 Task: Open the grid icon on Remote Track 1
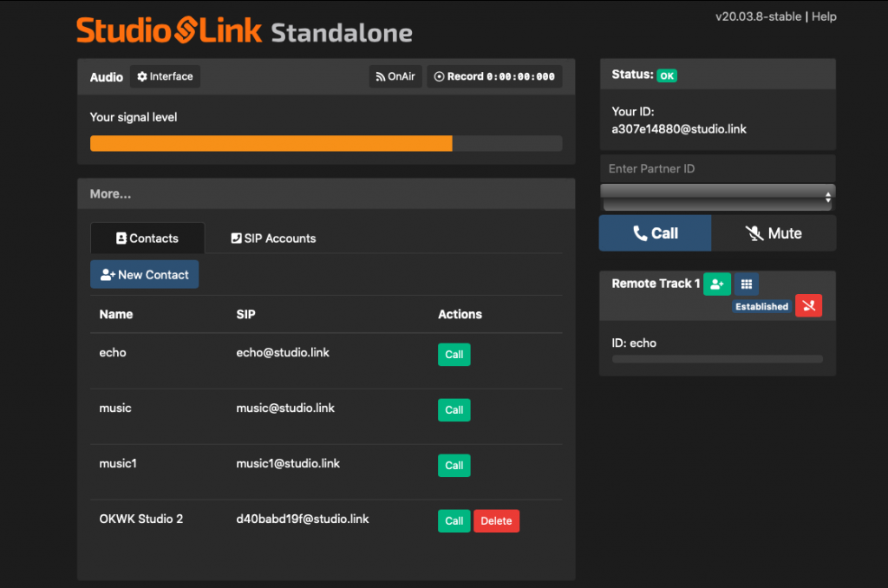pos(747,284)
